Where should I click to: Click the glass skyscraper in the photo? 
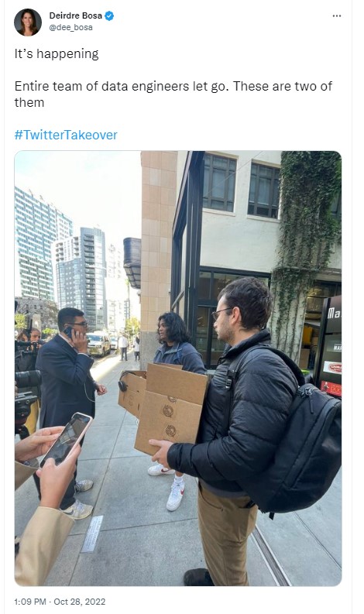click(81, 278)
